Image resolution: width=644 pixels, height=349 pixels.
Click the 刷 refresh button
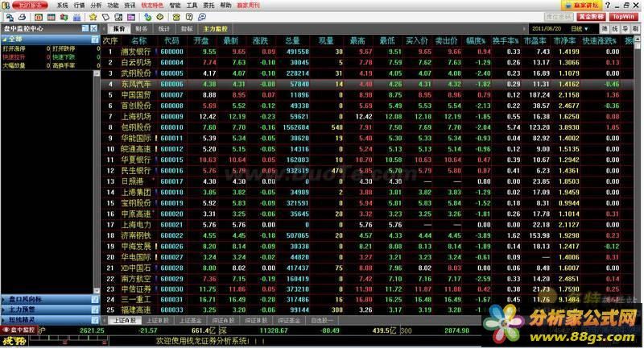(x=635, y=29)
